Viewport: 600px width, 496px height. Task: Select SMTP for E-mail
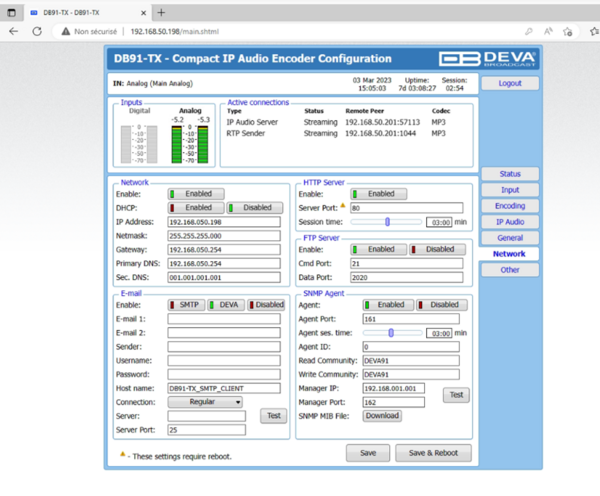[x=186, y=305]
